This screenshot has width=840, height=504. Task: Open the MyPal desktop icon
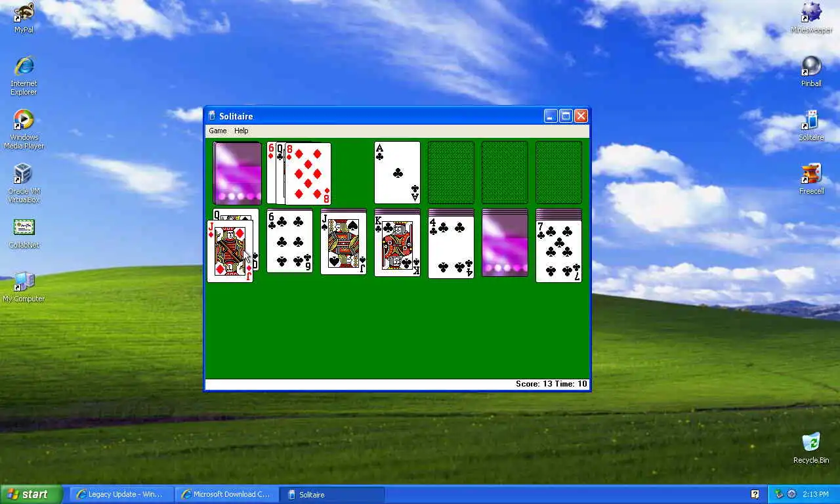point(24,18)
